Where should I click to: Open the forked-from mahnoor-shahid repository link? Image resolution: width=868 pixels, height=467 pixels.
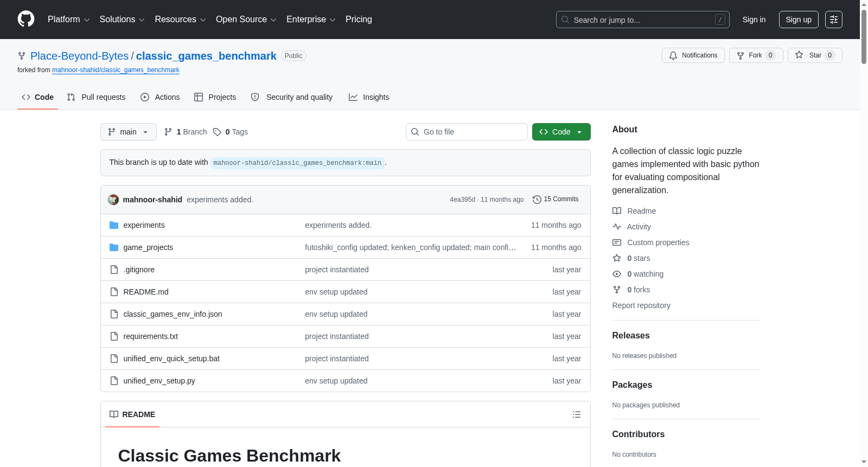click(x=116, y=70)
